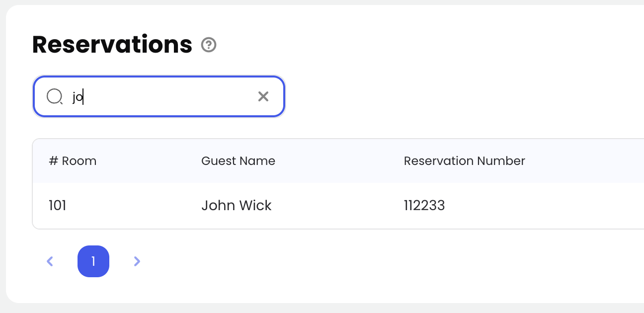Screen dimensions: 644x313
Task: Click the typed text "jo" in search
Action: pyautogui.click(x=78, y=97)
